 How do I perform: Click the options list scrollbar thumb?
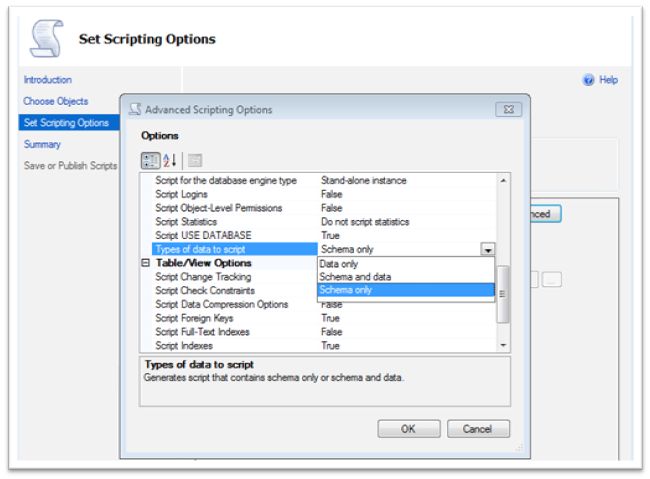(503, 294)
